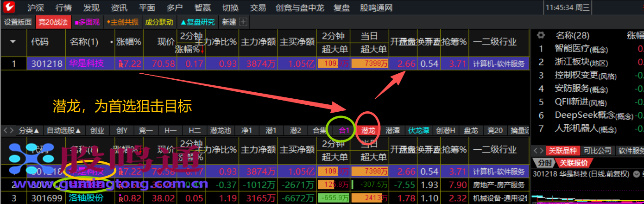Image resolution: width=644 pixels, height=204 pixels.
Task: Sort the upper table by 主买净额 column
Action: 297,42
